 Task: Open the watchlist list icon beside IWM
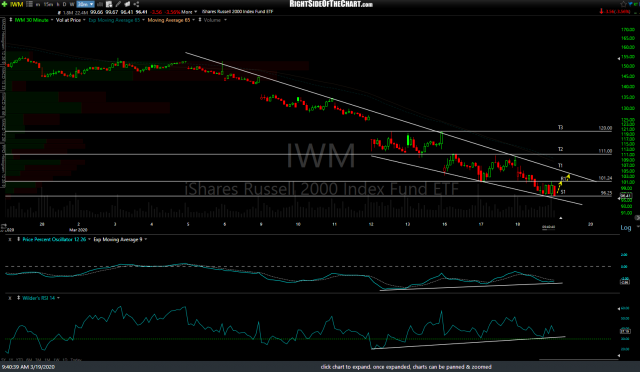[29, 4]
